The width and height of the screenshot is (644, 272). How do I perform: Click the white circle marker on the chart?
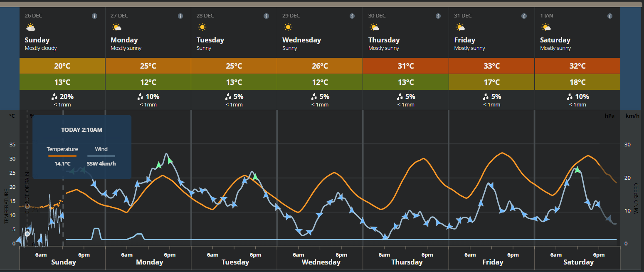click(27, 234)
